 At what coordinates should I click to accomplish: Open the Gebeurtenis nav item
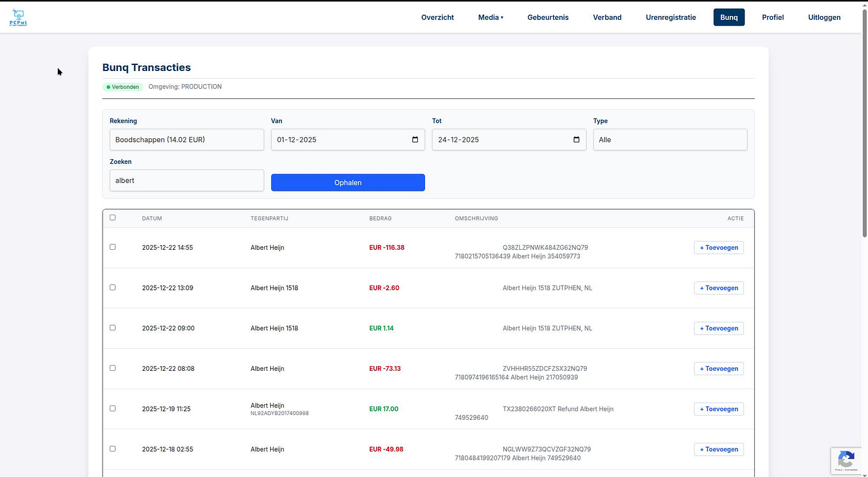coord(548,17)
